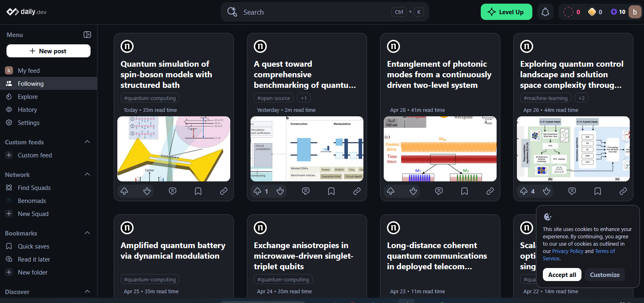Expand the +1 tags on benchmarking post
Image resolution: width=644 pixels, height=303 pixels.
(x=304, y=98)
